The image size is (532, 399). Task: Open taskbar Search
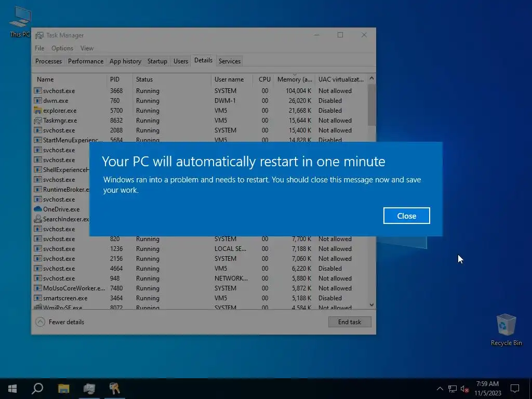click(x=37, y=389)
